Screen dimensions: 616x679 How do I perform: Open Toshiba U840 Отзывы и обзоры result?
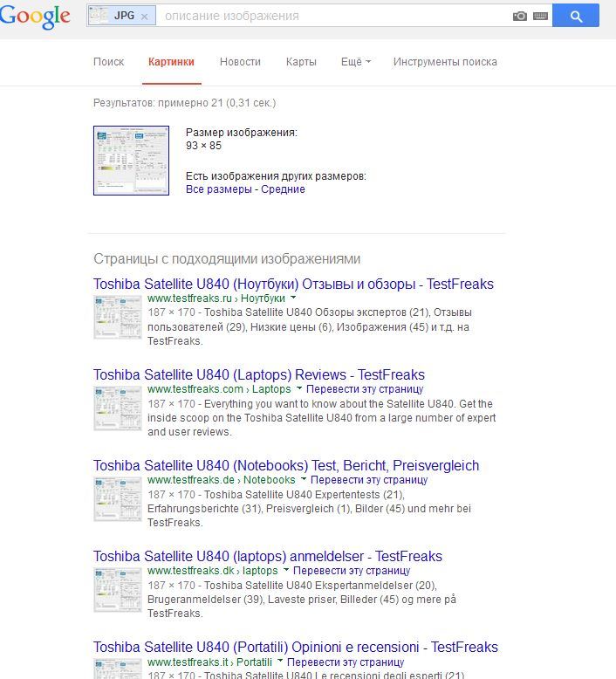[293, 284]
